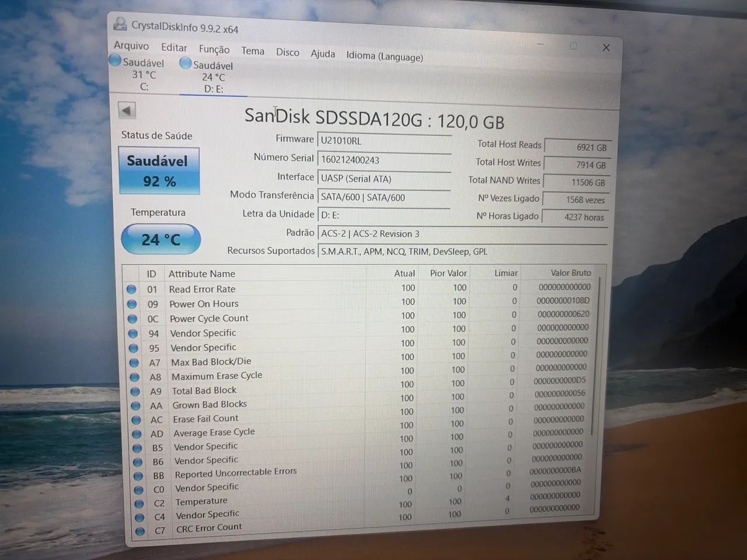
Task: Click the status dot of Power Cycle Count
Action: pos(132,319)
